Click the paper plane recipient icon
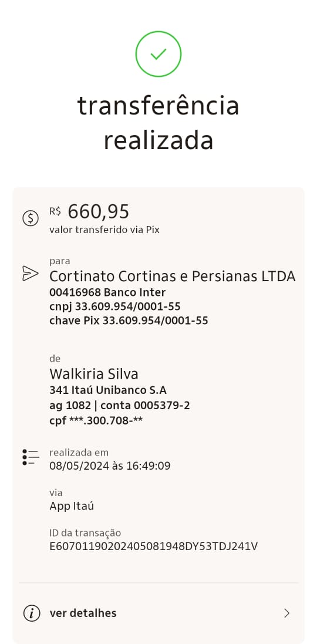The height and width of the screenshot is (644, 317). pos(31,274)
